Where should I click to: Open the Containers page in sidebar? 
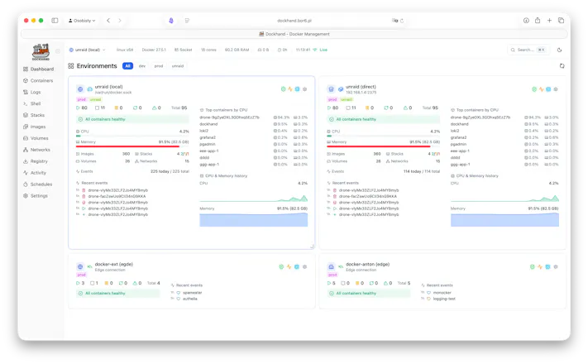click(x=38, y=81)
